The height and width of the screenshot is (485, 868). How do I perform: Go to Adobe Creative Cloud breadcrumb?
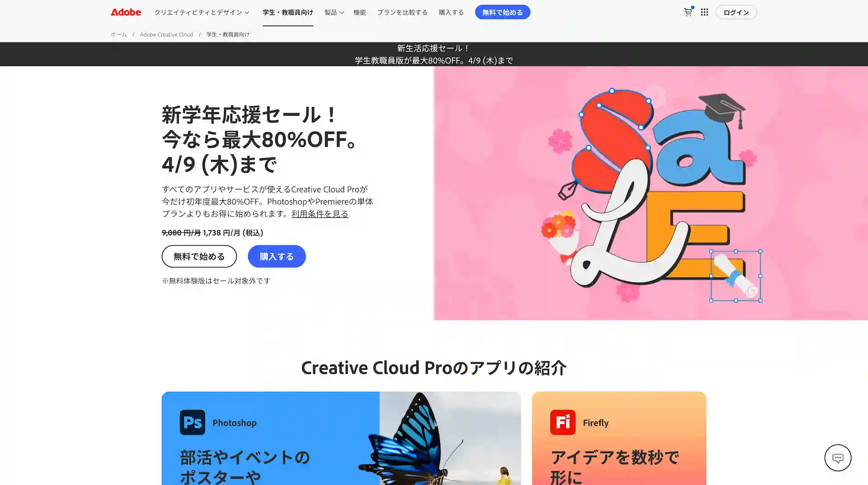(x=166, y=34)
